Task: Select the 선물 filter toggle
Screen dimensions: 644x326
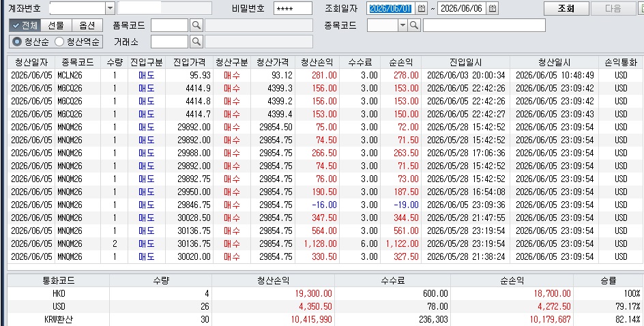Action: tap(56, 25)
